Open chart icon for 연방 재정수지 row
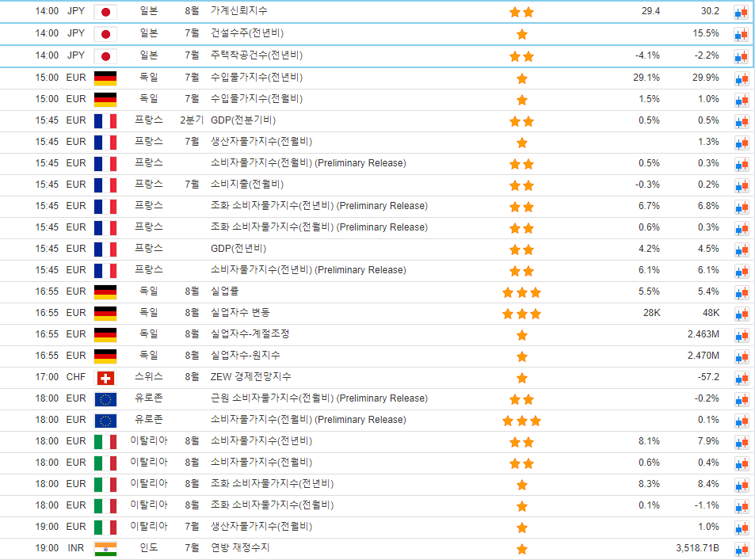Viewport: 755px width, 560px height. [x=741, y=549]
